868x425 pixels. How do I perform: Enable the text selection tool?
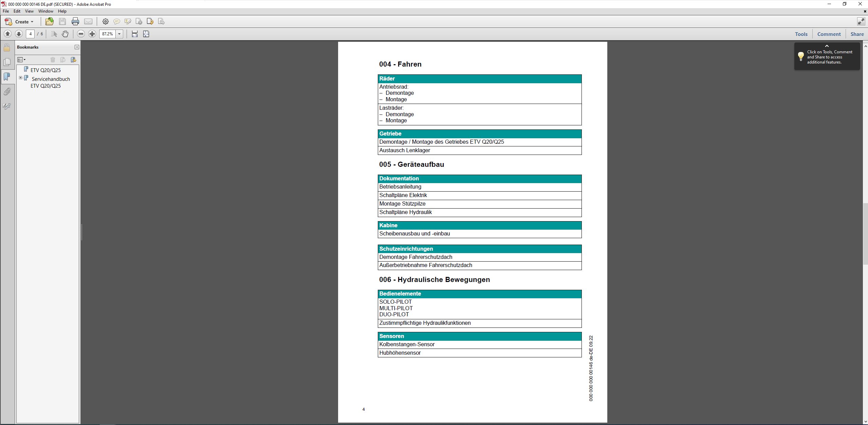[53, 34]
